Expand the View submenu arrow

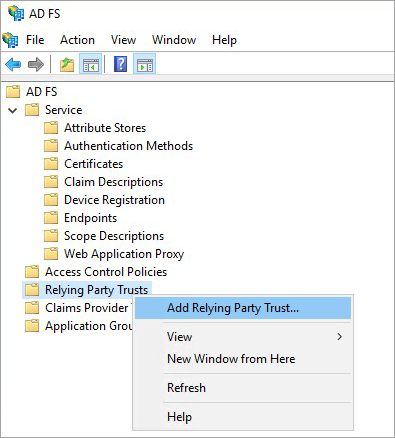tap(339, 337)
